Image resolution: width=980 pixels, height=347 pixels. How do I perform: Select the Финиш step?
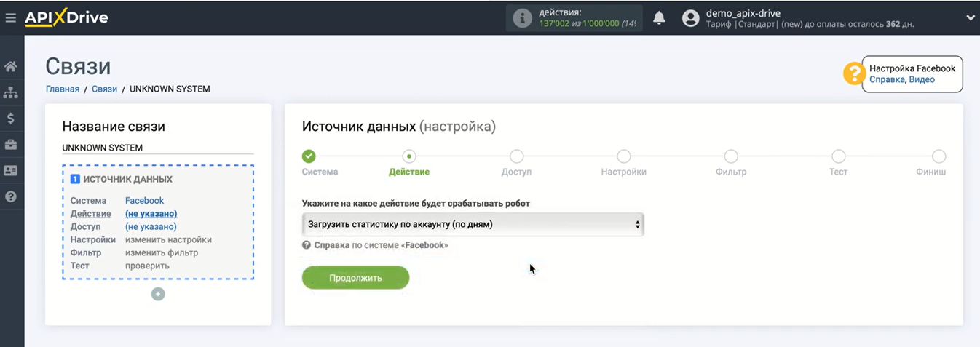pos(939,156)
